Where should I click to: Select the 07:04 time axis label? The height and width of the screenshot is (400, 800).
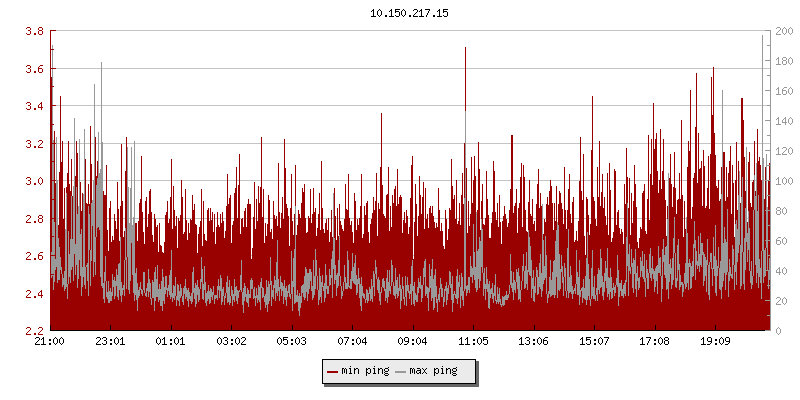tap(352, 342)
